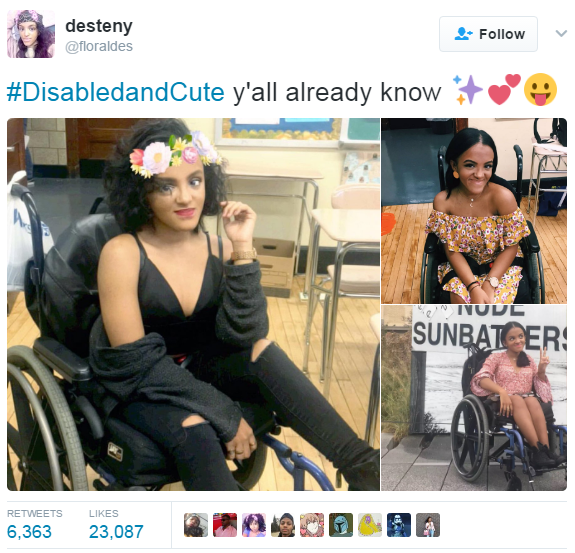Screen dimensions: 575x553
Task: Click the purple hair liker avatar
Action: coord(254,525)
